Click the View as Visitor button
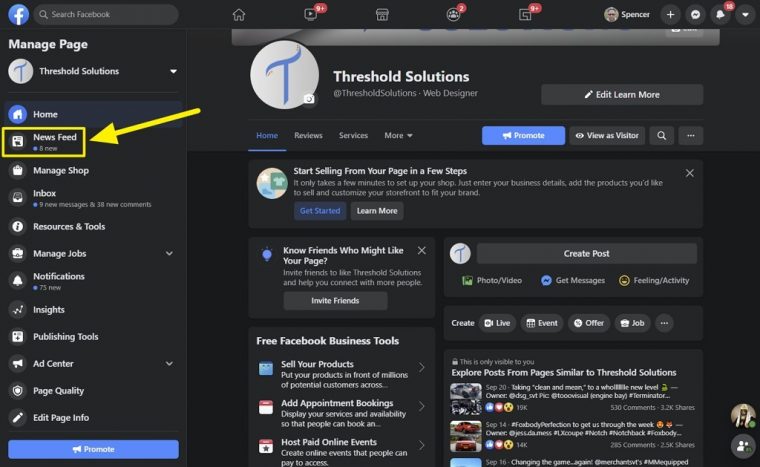Screen dimensions: 760x467 [607, 136]
